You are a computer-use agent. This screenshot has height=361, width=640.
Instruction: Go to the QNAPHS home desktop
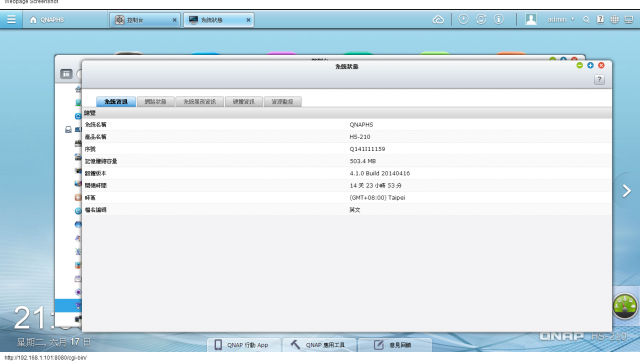[47, 20]
